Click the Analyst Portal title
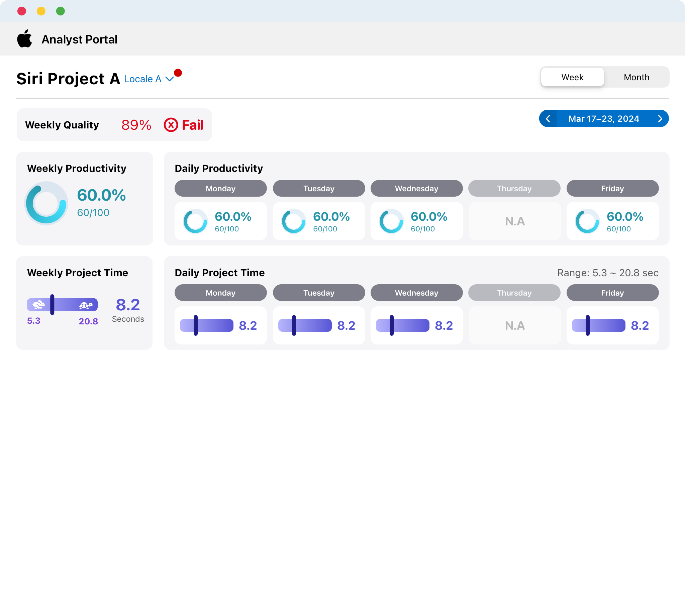Image resolution: width=685 pixels, height=616 pixels. point(80,39)
